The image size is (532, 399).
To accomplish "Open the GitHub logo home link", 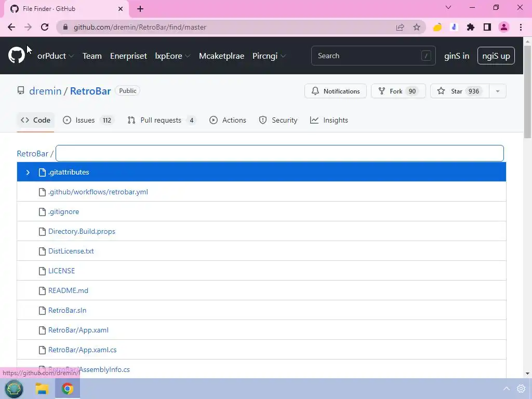I will 16,55.
